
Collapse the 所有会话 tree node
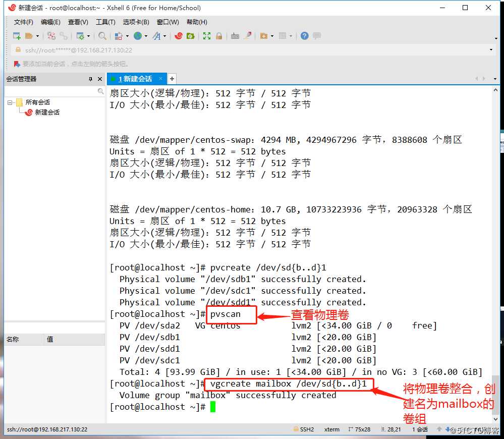[x=10, y=102]
